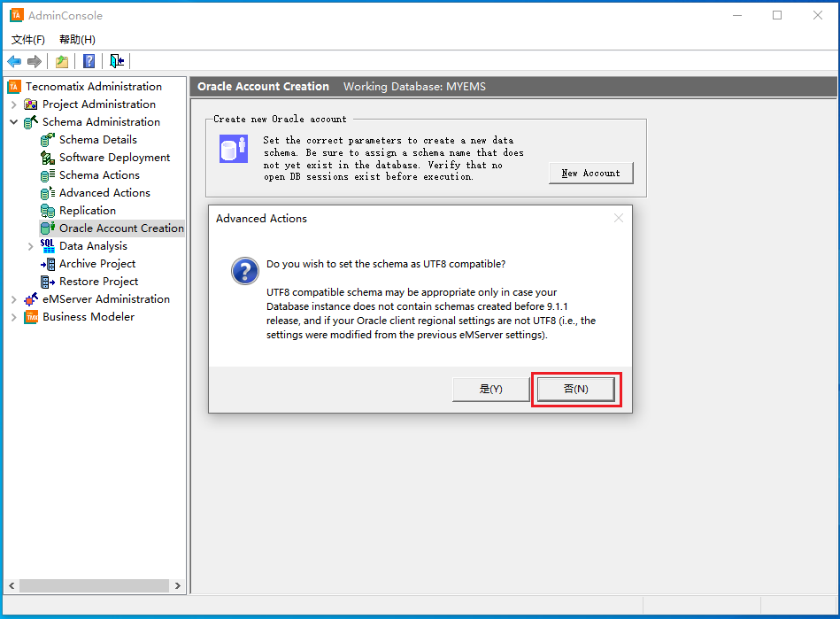Click the Back arrow toolbar icon
840x619 pixels.
coord(14,61)
